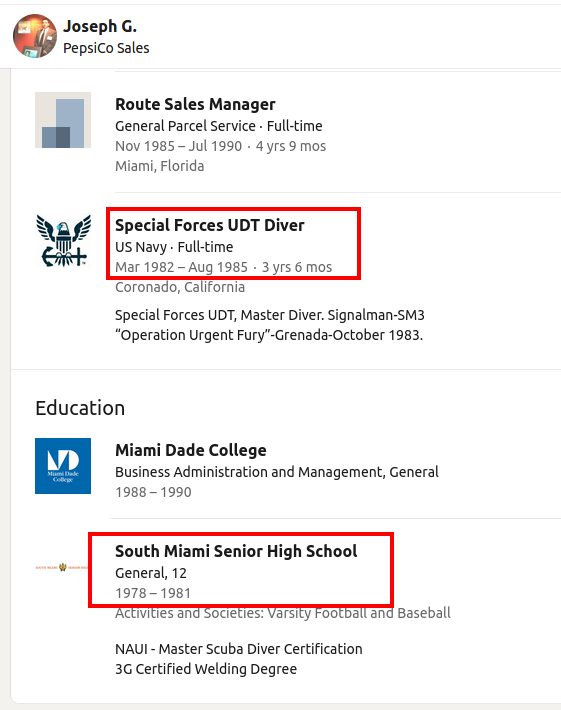Open Joseph G. profile photo
This screenshot has width=561, height=710.
[x=35, y=36]
